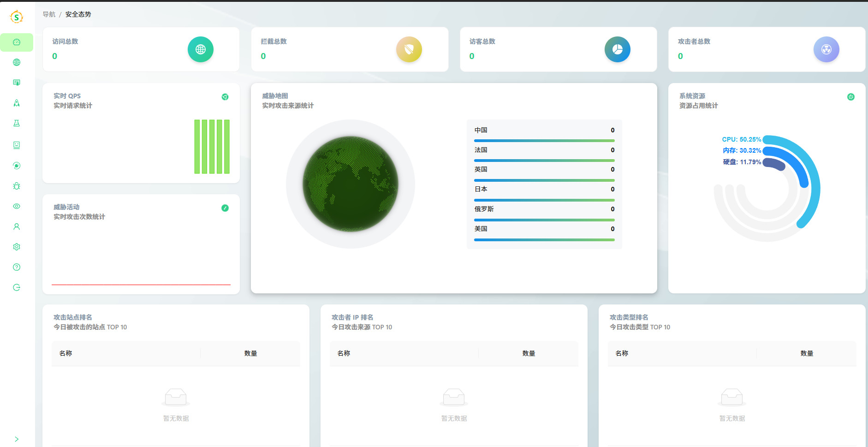Click the logout icon in sidebar
Screen dimensions: 868x447
[x=17, y=287]
